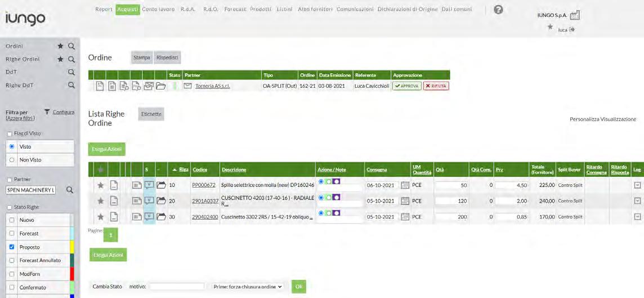Open the Report menu
Viewport: 644px width, 298px height.
pos(104,9)
